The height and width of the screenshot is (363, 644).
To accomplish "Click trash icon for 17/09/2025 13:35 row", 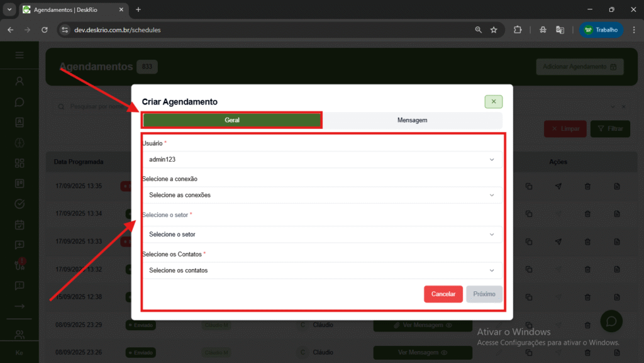I will pyautogui.click(x=587, y=186).
